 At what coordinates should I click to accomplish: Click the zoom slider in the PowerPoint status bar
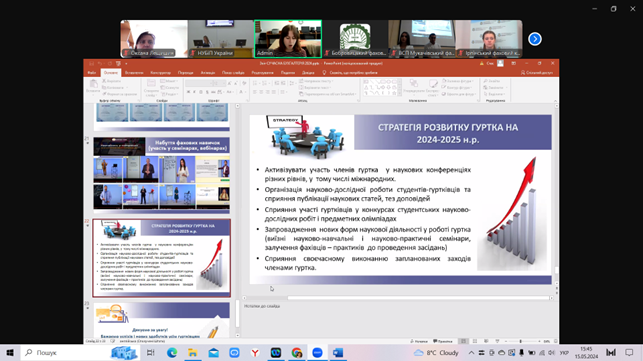tap(521, 341)
